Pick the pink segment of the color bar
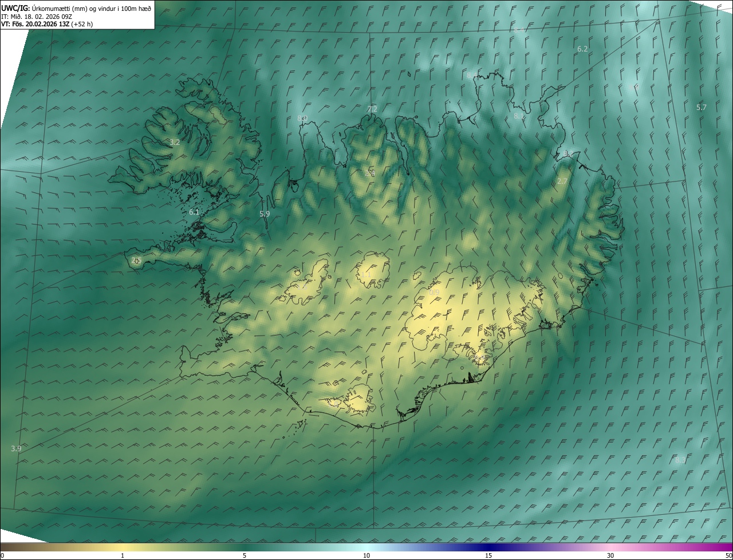The width and height of the screenshot is (733, 560). click(610, 547)
